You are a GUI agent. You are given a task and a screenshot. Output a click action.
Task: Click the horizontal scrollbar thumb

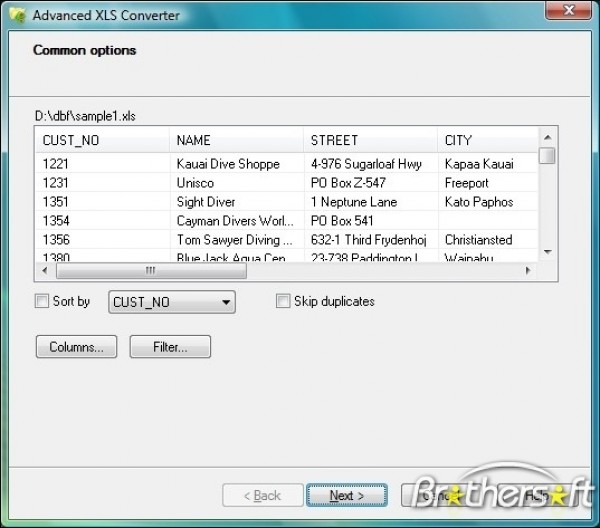click(151, 271)
